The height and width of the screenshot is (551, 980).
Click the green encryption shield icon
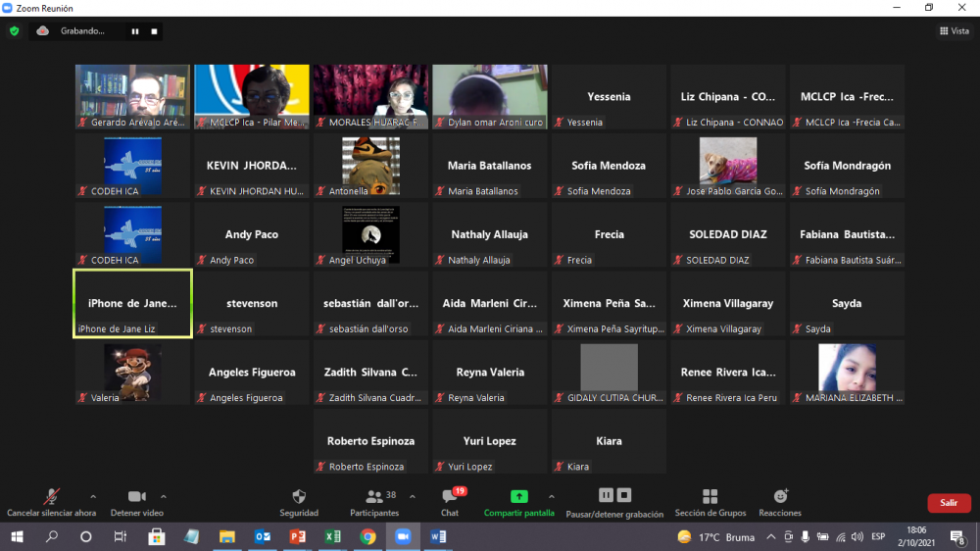coord(14,31)
